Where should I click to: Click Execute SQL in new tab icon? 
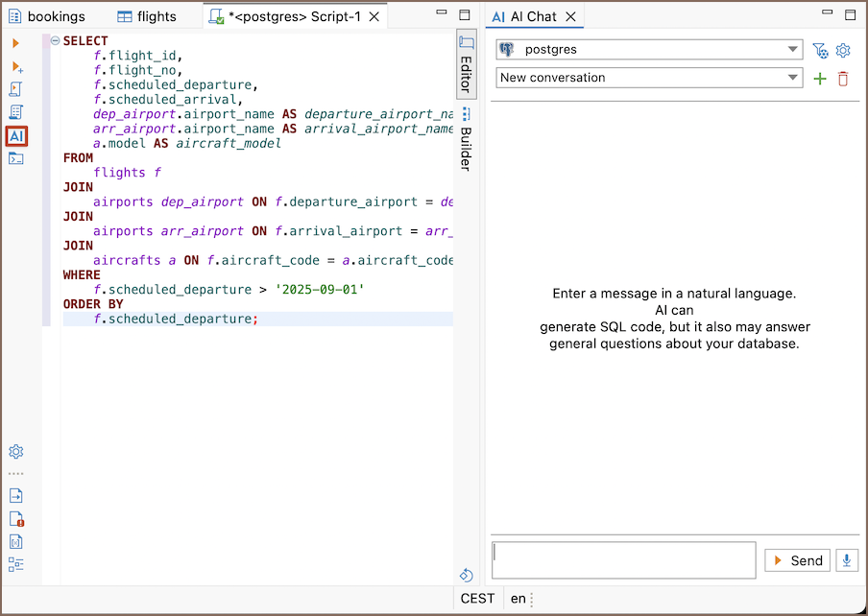point(16,67)
